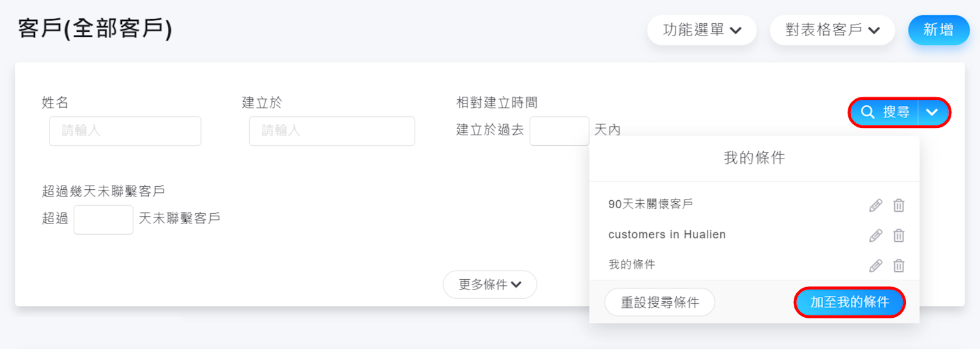Delete the 我的條件 saved condition
980x349 pixels.
pyautogui.click(x=899, y=265)
